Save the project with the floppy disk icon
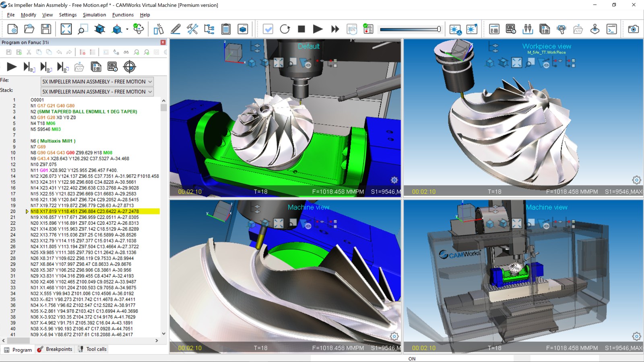 46,29
